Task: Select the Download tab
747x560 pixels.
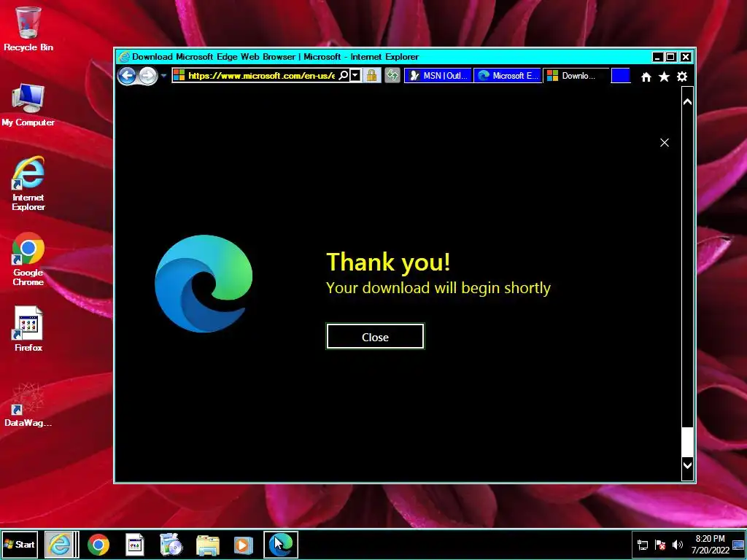Action: point(576,76)
